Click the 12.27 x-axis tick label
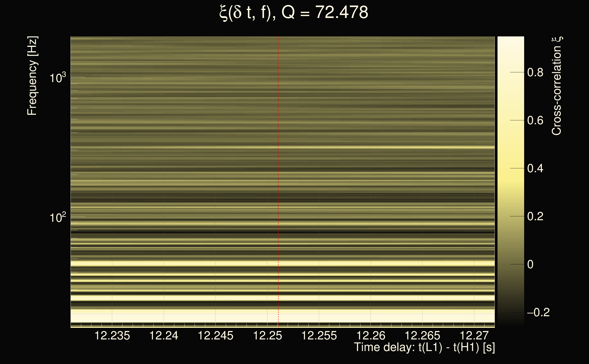The width and height of the screenshot is (589, 364). pyautogui.click(x=474, y=336)
